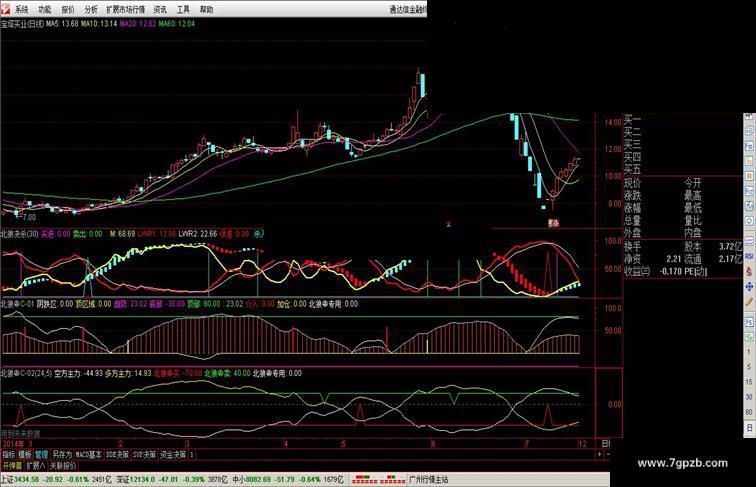Click the MA5: 13.68 indicator label
Image resolution: width=756 pixels, height=487 pixels.
pyautogui.click(x=62, y=23)
